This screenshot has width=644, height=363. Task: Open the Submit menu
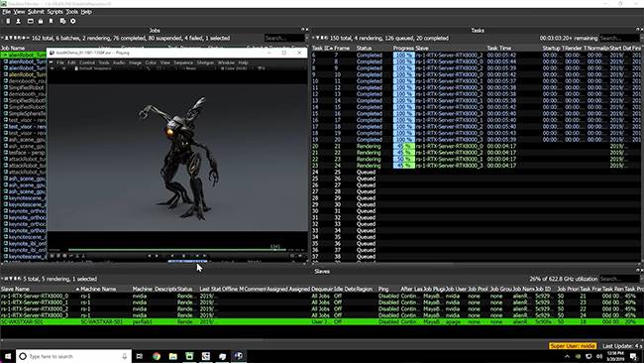coord(36,12)
